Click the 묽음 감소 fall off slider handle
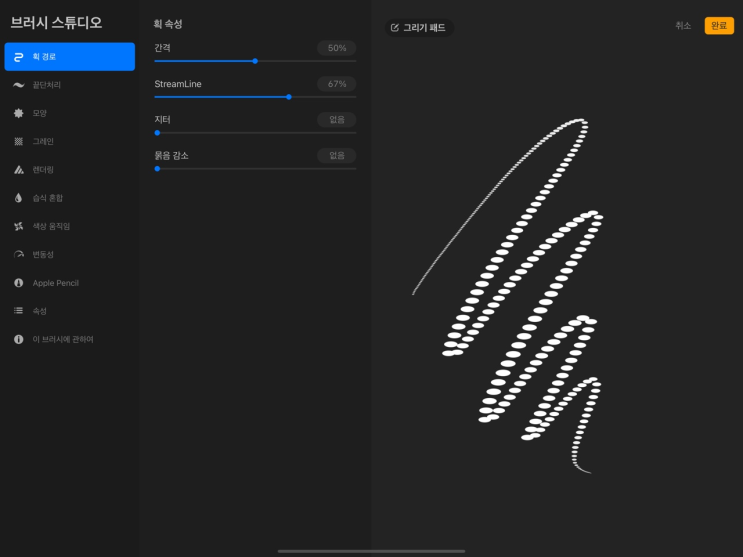Screen dimensions: 743x557 click(x=157, y=169)
